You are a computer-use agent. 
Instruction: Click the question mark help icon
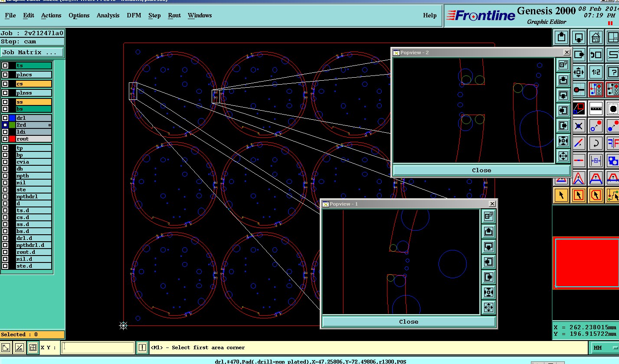(612, 72)
